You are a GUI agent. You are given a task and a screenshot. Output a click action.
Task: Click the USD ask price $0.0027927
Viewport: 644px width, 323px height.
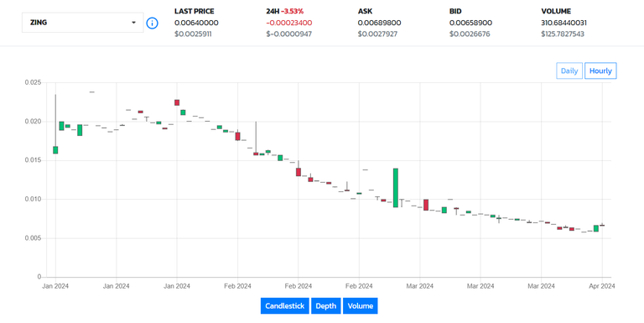coord(377,34)
